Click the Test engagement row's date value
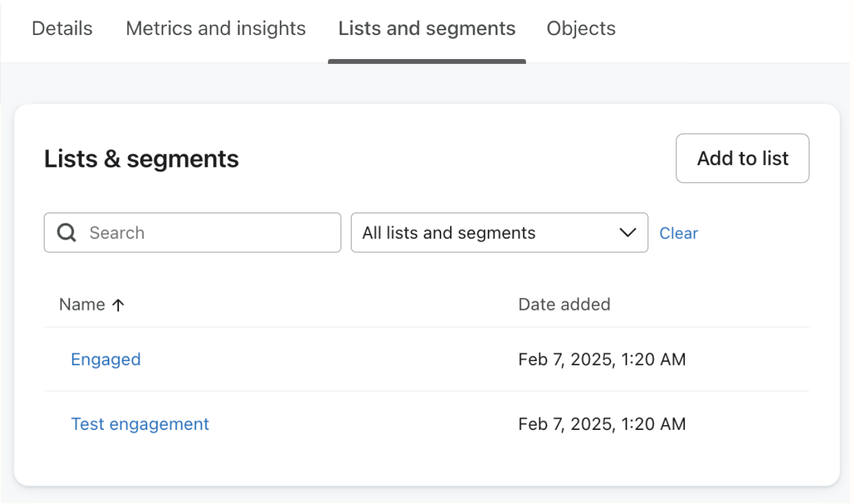Screen dimensions: 853x504 [601, 424]
